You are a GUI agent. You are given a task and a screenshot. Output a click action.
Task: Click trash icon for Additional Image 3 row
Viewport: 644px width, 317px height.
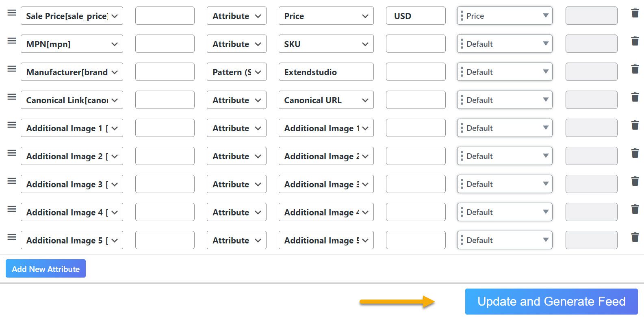635,181
